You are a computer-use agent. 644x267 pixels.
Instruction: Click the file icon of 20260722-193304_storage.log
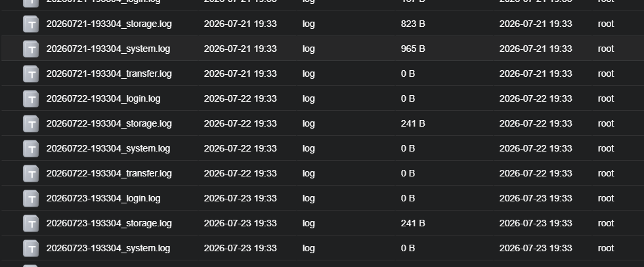(x=31, y=123)
